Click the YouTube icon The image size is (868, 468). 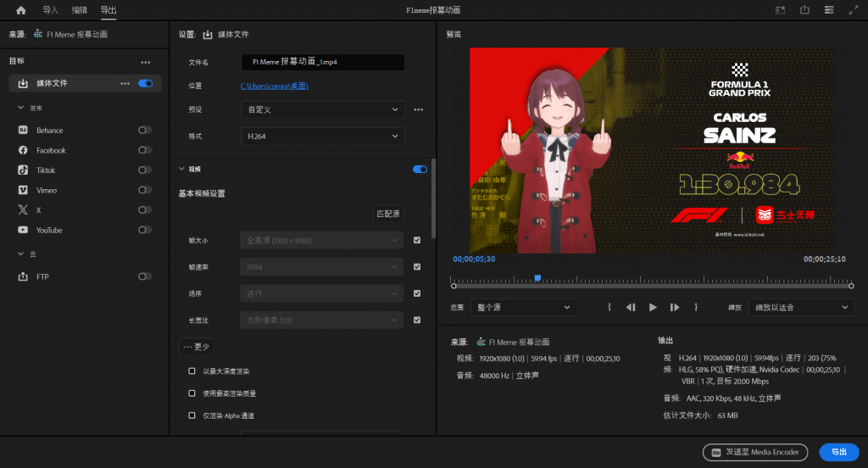pyautogui.click(x=23, y=230)
